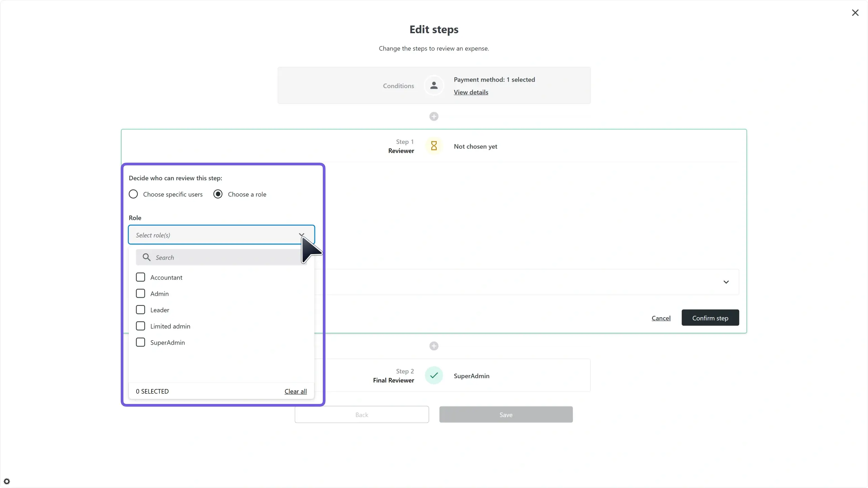Select the Choose specific users radio button
Viewport: 868px width, 488px height.
tap(133, 194)
